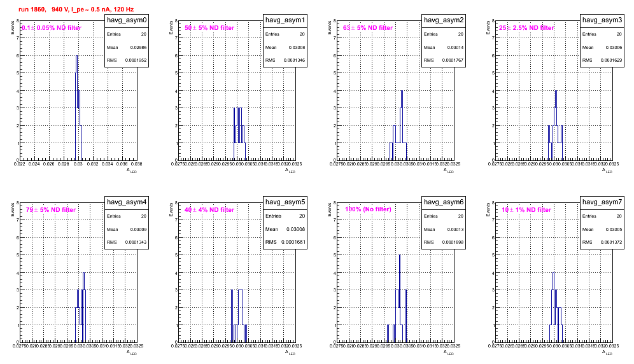
Task: Click the run 1860 title text
Action: point(76,10)
